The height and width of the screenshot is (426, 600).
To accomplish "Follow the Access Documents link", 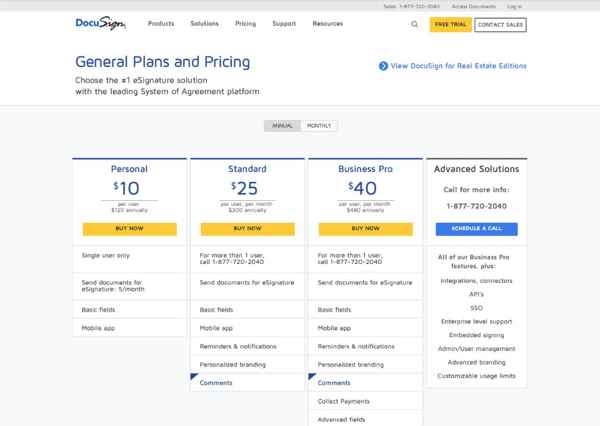I will pyautogui.click(x=473, y=6).
